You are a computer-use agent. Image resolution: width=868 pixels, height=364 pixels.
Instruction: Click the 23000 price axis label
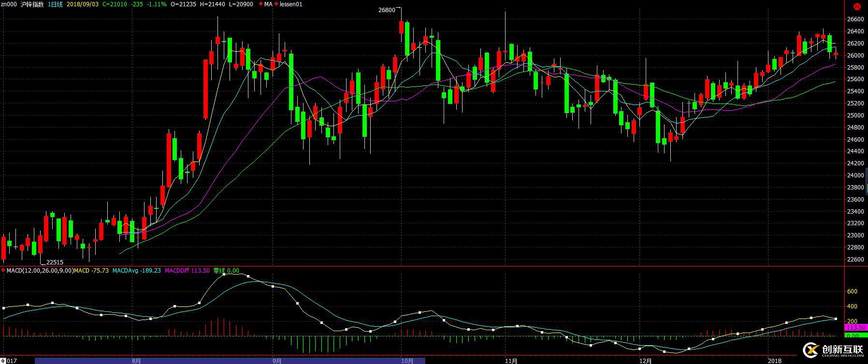click(x=855, y=235)
